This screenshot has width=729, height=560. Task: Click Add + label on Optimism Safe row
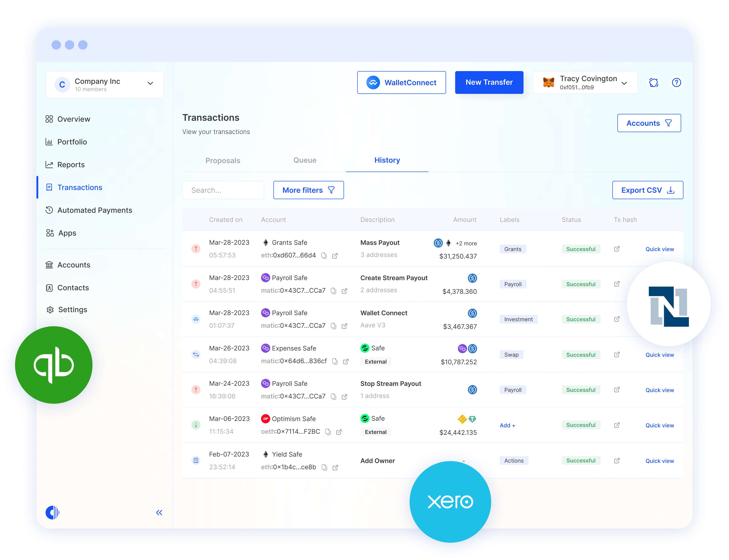pyautogui.click(x=507, y=425)
